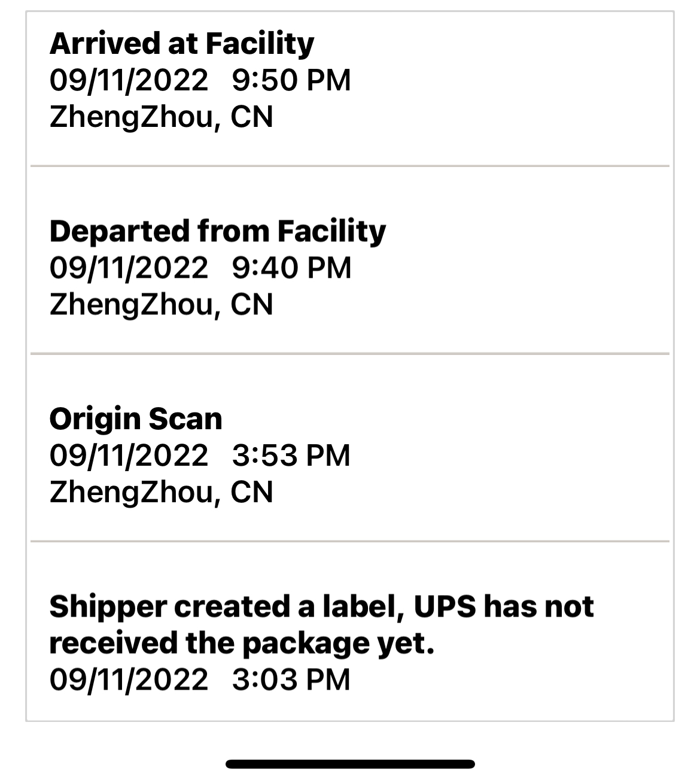Click the 9:40 PM departure time
700x783 pixels.
pos(291,268)
